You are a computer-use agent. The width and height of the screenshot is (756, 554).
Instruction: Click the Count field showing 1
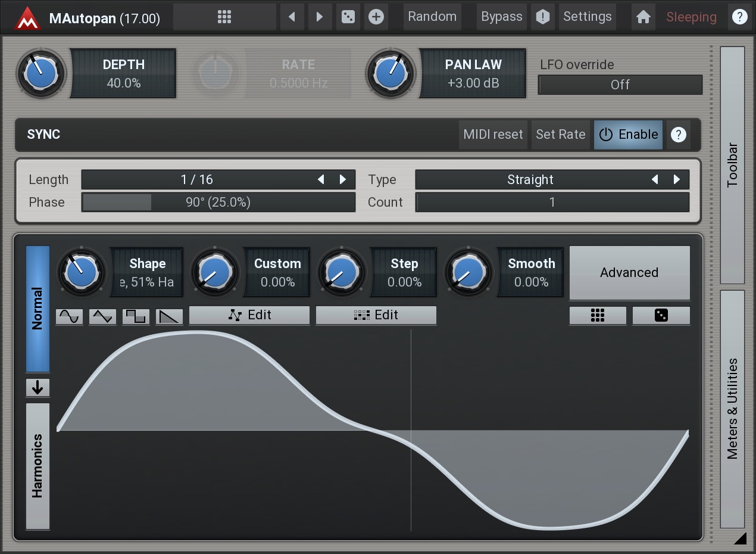tap(552, 203)
